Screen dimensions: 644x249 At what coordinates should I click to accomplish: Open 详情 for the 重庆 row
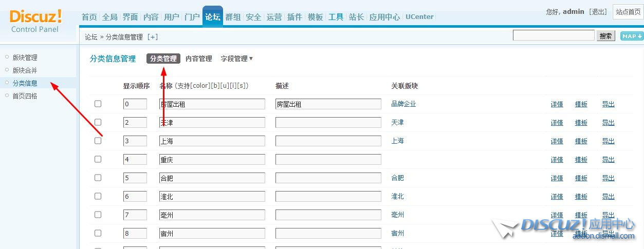pyautogui.click(x=557, y=160)
